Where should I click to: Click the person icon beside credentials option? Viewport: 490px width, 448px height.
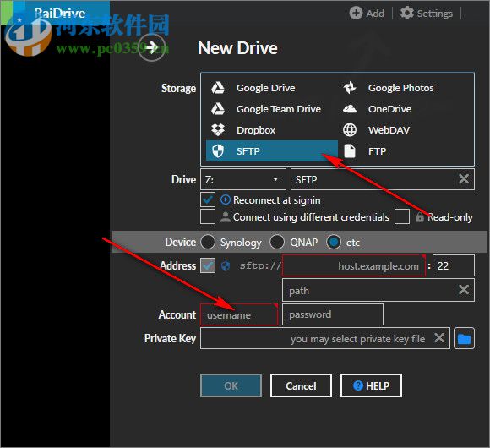[x=225, y=217]
